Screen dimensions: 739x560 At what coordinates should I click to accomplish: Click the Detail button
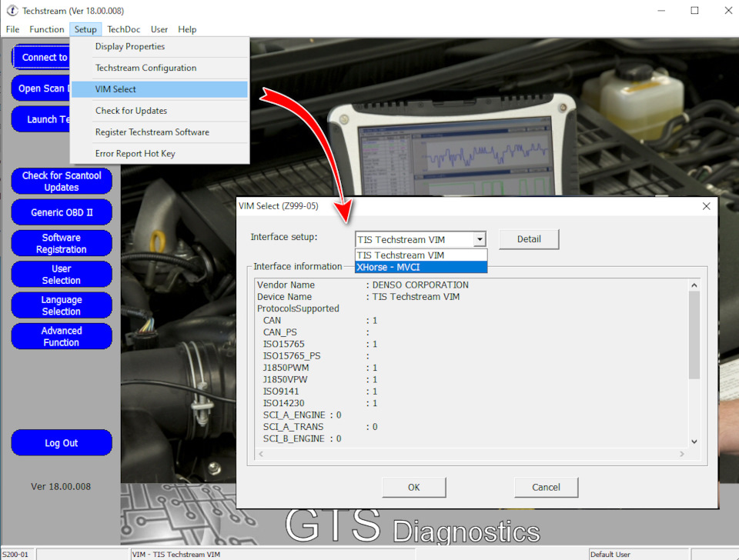point(529,239)
